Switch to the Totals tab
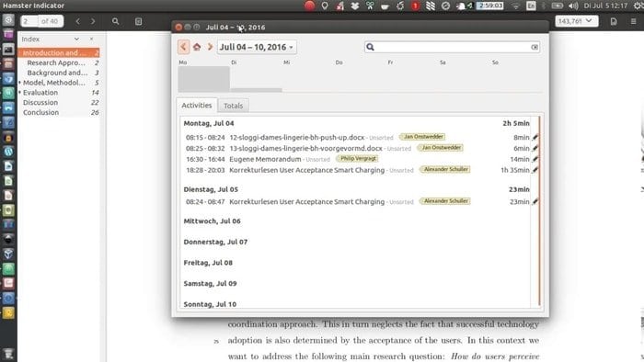The width and height of the screenshot is (644, 362). [x=234, y=106]
